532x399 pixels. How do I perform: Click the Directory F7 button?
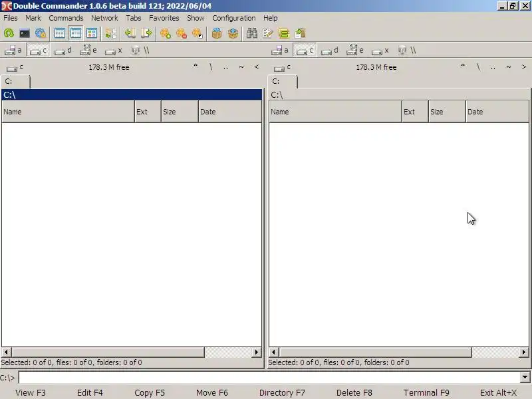coord(282,392)
